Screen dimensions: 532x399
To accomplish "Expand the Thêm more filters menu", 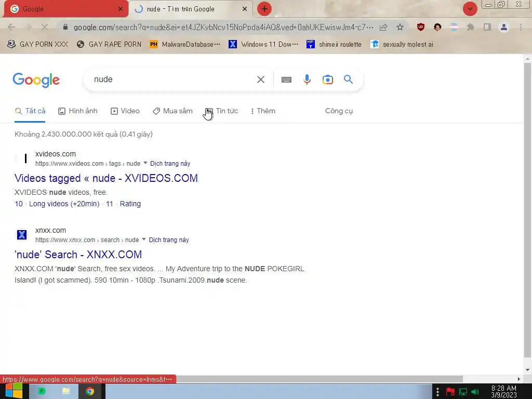I will [x=262, y=111].
